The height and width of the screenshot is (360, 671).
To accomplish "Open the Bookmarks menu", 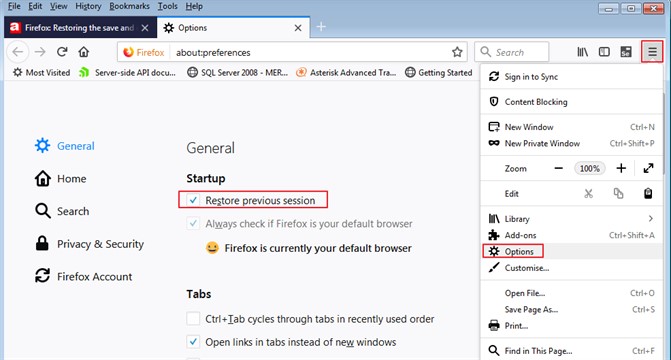I will tap(129, 6).
